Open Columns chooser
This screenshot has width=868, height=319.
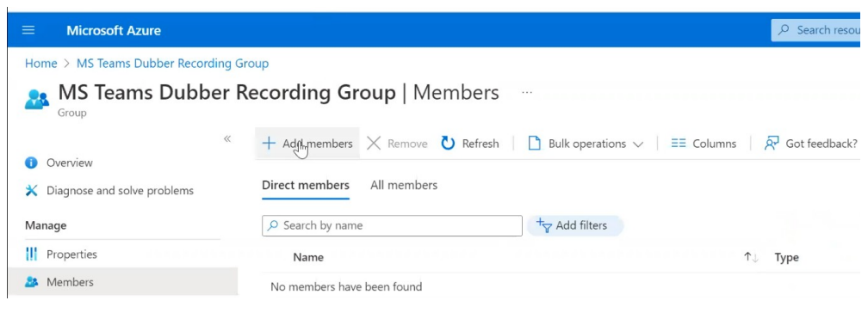[x=704, y=144]
